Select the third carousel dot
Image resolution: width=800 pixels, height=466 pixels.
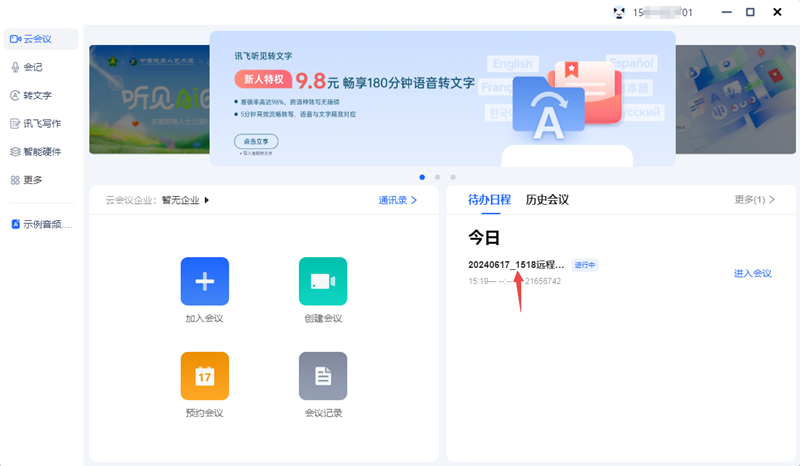pos(453,177)
